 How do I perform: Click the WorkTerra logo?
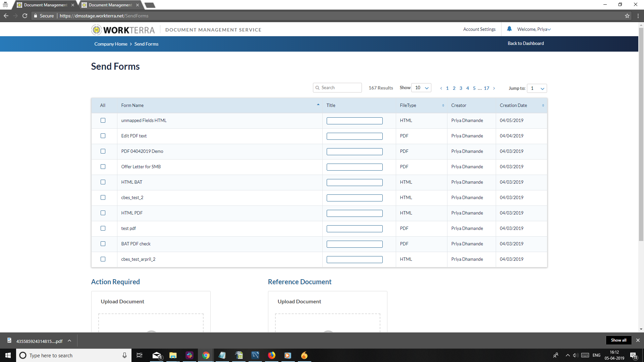(123, 30)
